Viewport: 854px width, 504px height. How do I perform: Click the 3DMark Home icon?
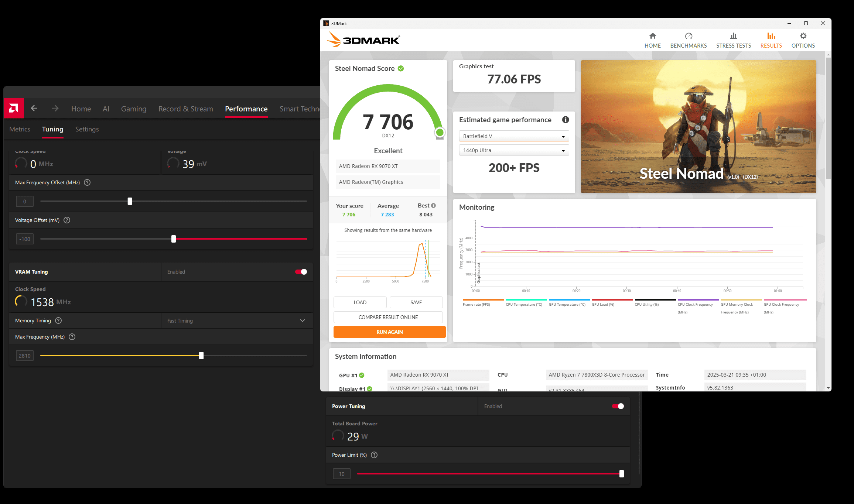point(653,36)
